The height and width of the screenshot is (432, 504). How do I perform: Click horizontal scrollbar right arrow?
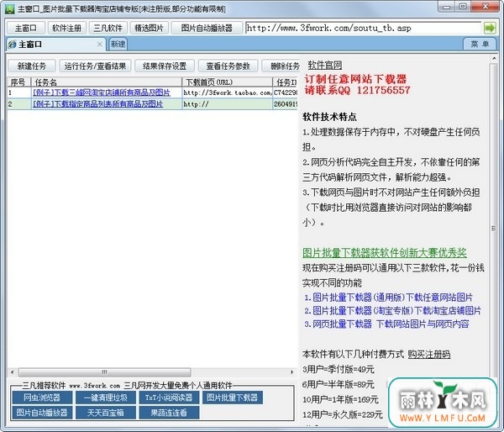291,372
